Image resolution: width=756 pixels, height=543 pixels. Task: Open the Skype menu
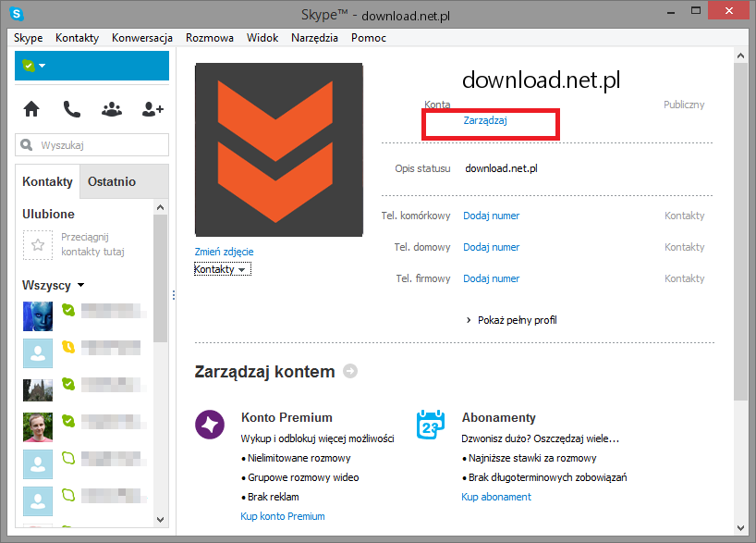point(28,38)
